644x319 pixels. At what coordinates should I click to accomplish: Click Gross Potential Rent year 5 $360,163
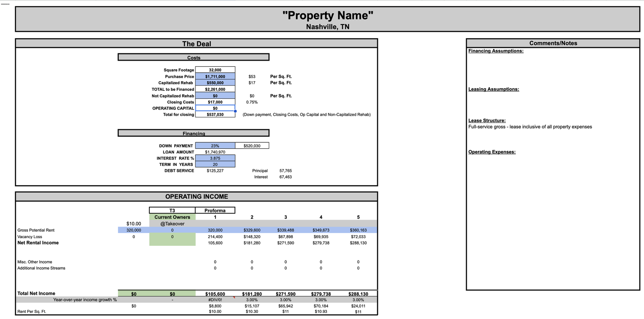(x=358, y=230)
